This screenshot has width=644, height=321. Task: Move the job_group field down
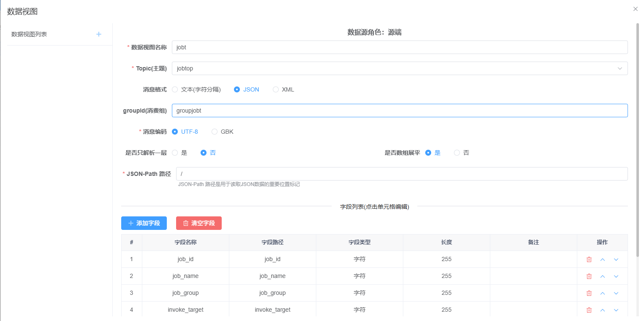click(616, 293)
